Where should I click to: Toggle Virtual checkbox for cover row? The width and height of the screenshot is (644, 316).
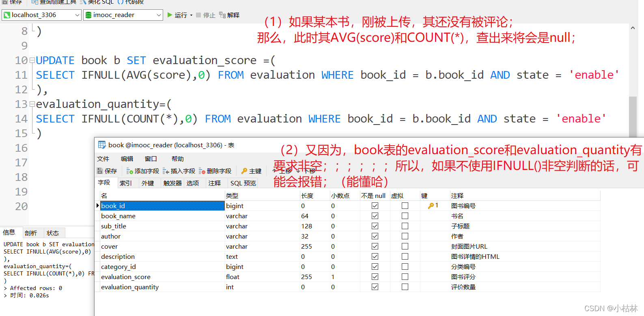click(405, 246)
